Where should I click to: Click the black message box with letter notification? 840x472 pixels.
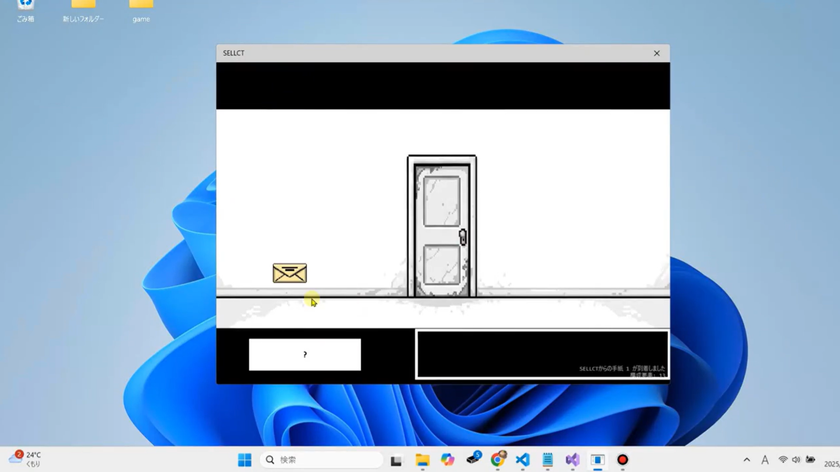[542, 354]
